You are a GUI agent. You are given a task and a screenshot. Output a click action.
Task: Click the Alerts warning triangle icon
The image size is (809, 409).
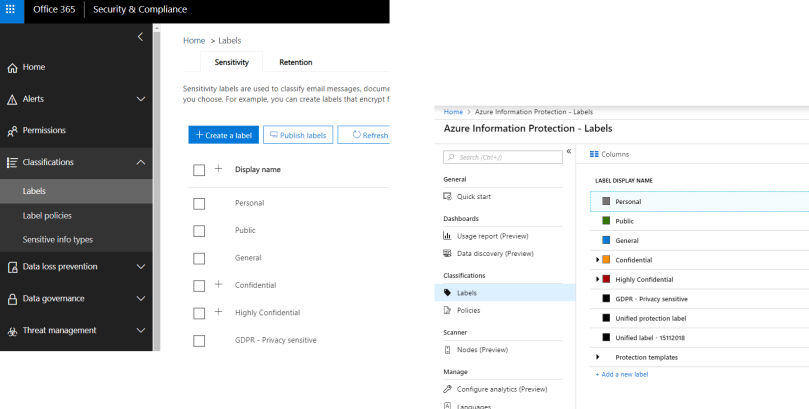pyautogui.click(x=12, y=100)
